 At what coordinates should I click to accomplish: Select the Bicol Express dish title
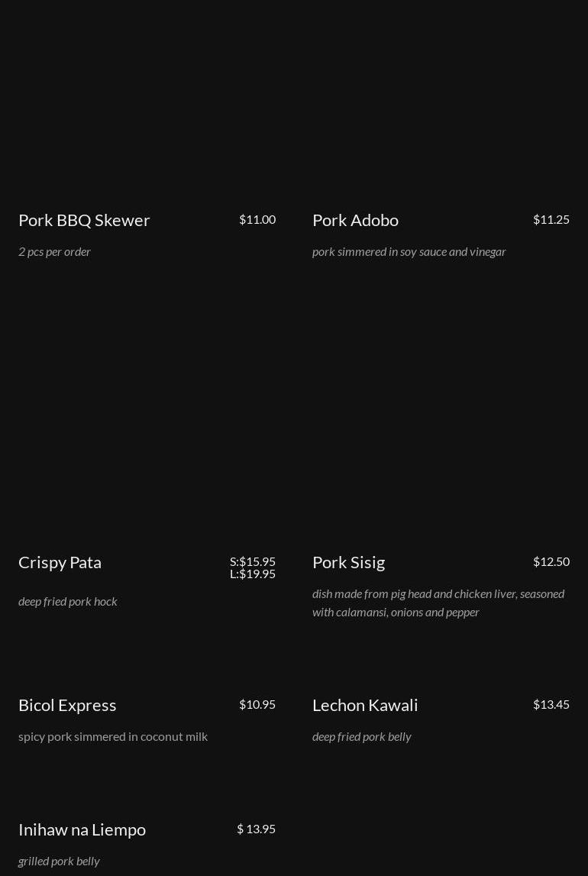[67, 705]
